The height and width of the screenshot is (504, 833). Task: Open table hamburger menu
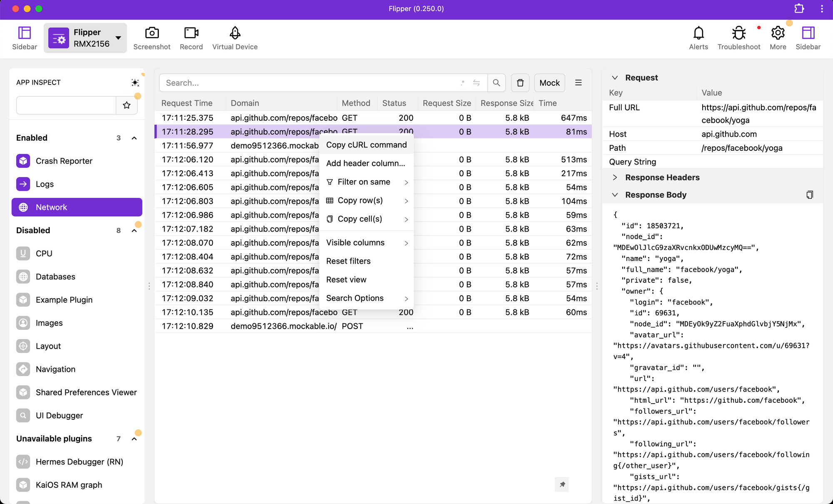579,83
